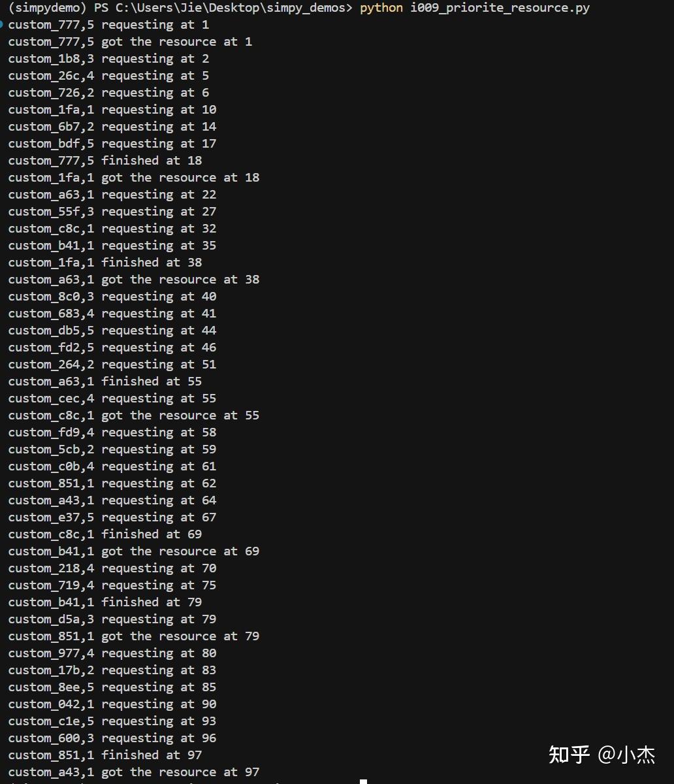Image resolution: width=674 pixels, height=784 pixels.
Task: Click the 知乎 @小杰 watermark
Action: pyautogui.click(x=602, y=754)
